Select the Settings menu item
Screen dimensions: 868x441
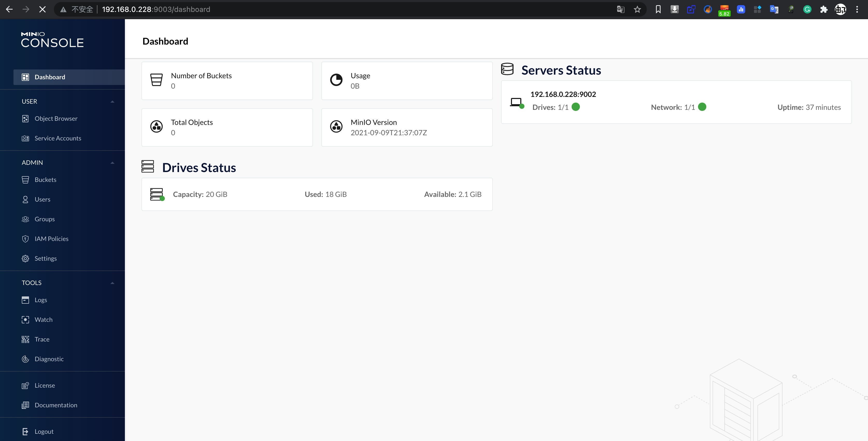tap(46, 258)
